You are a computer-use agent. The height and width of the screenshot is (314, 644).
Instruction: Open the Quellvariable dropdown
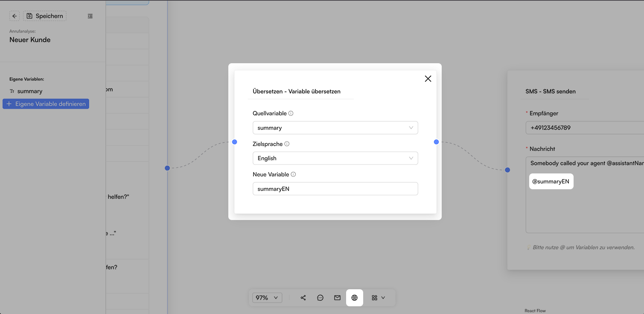[x=335, y=128]
